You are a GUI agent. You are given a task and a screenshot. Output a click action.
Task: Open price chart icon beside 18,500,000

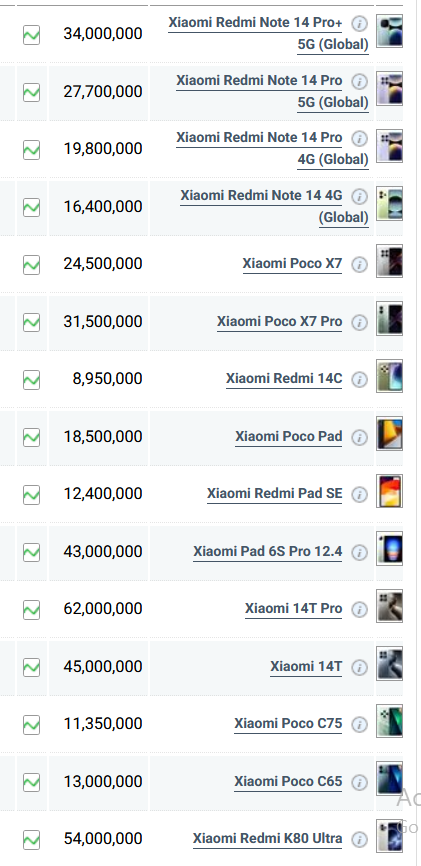tap(31, 437)
